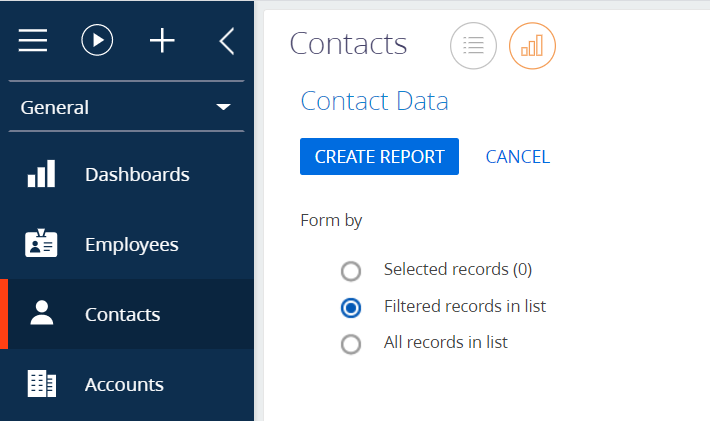Switch to list view icon
Viewport: 710px width, 421px height.
coord(473,46)
